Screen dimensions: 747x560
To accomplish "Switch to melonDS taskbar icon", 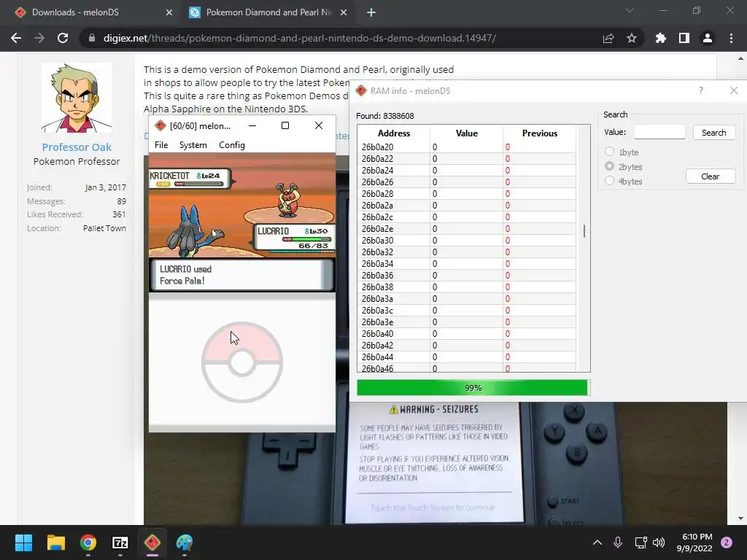I will tap(152, 542).
